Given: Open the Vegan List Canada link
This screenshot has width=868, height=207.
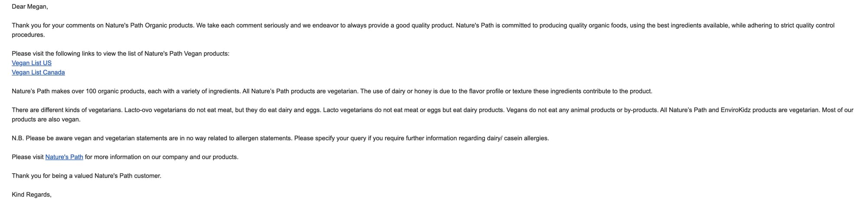Looking at the screenshot, I should (38, 72).
